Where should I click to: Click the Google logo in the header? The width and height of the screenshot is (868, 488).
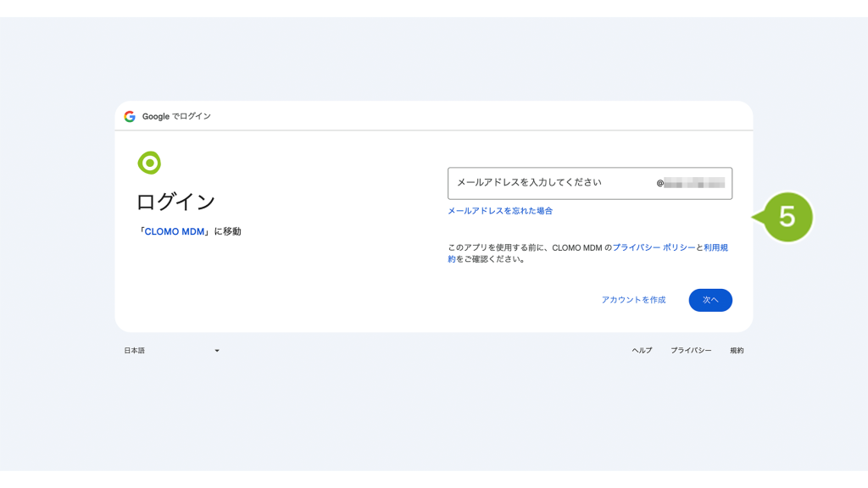point(130,116)
